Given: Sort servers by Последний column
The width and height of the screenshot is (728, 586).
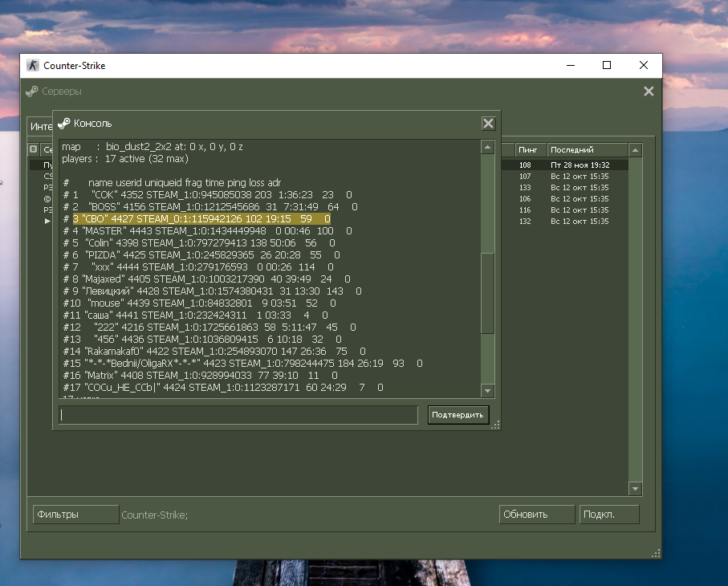Looking at the screenshot, I should click(x=586, y=149).
